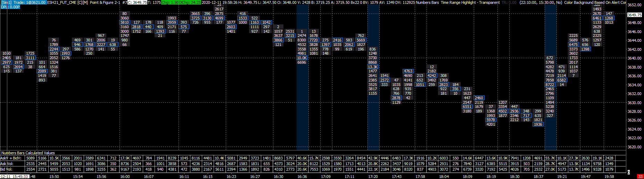Click the 9167 bid volume table cell
This screenshot has width=644, height=179.
point(125,169)
